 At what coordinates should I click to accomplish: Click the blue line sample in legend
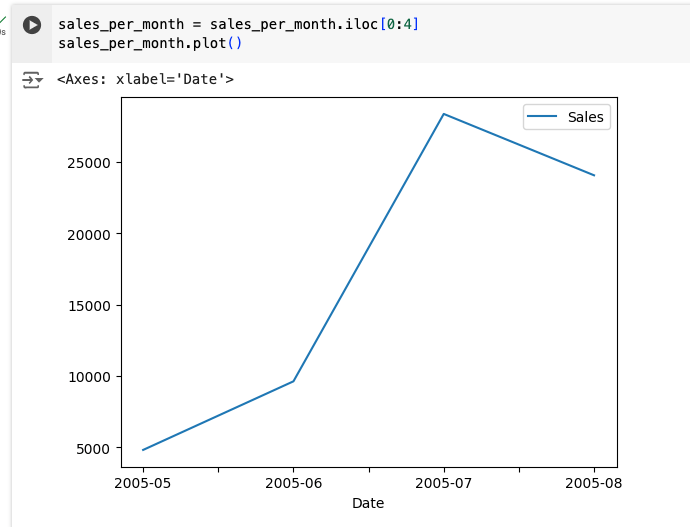[543, 117]
